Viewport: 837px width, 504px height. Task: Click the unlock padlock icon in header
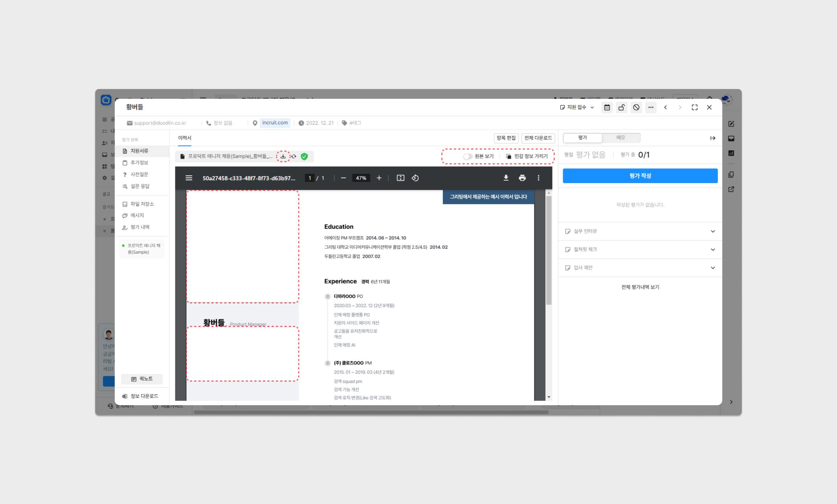(621, 108)
